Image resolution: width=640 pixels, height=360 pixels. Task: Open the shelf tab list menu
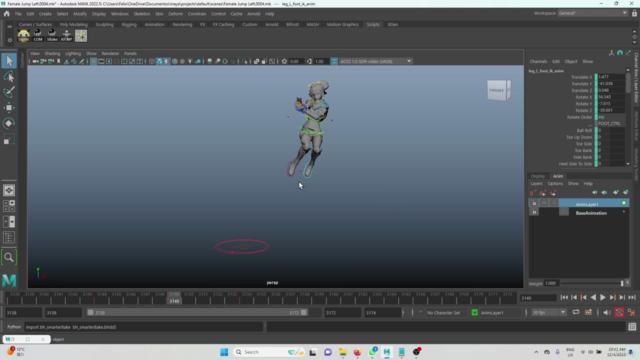(9, 27)
